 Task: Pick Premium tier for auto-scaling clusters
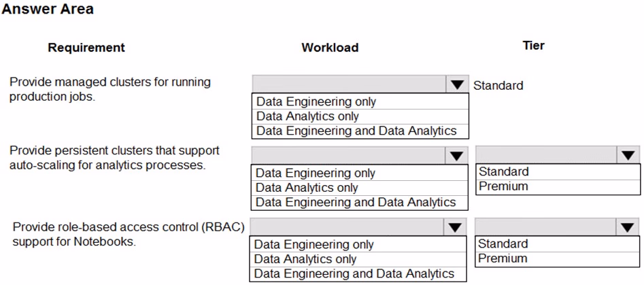[558, 186]
